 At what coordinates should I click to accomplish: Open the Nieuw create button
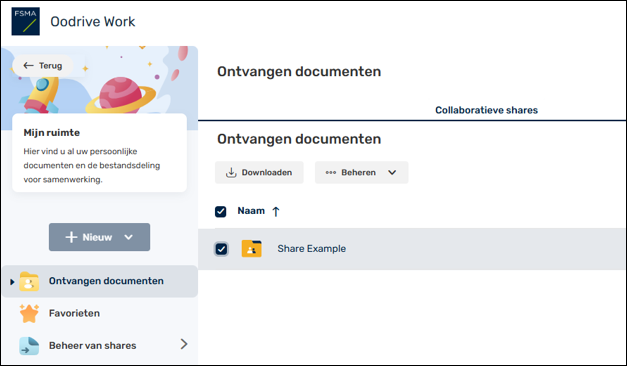(100, 237)
